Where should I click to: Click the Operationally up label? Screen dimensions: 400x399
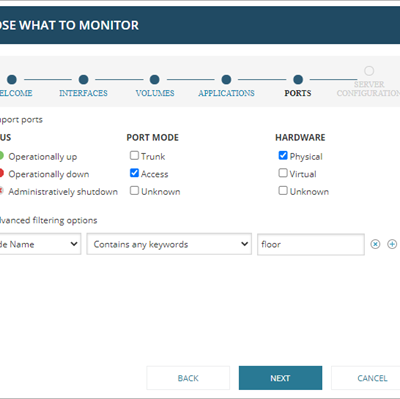tap(43, 157)
